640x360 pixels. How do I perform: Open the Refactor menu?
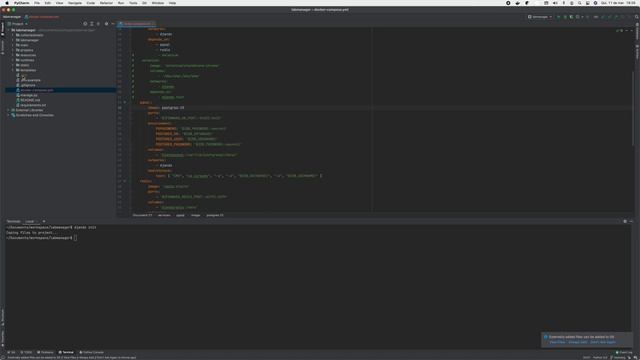point(106,3)
